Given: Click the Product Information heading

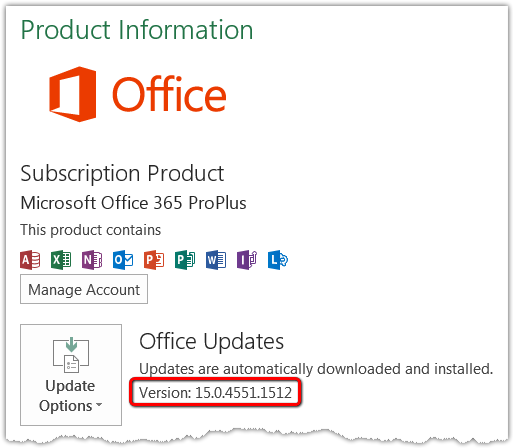Looking at the screenshot, I should coord(137,31).
